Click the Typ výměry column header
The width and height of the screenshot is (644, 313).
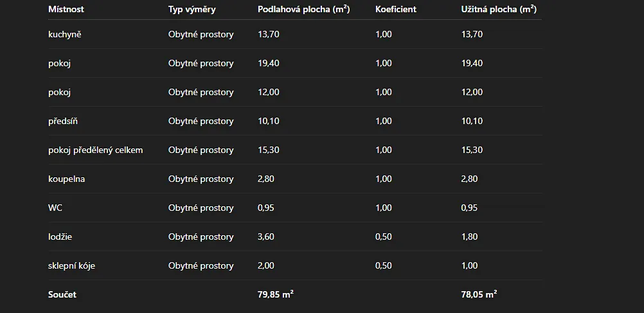tap(192, 10)
